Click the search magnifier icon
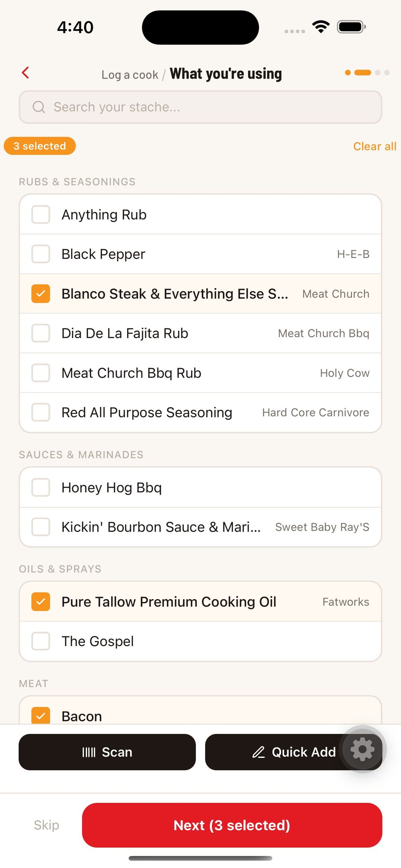This screenshot has height=868, width=401. 39,107
